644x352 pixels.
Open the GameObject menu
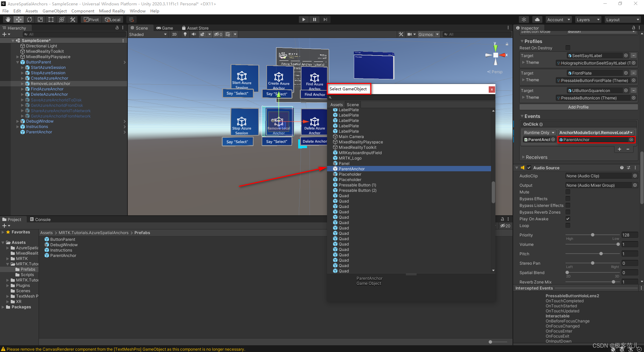(x=54, y=11)
